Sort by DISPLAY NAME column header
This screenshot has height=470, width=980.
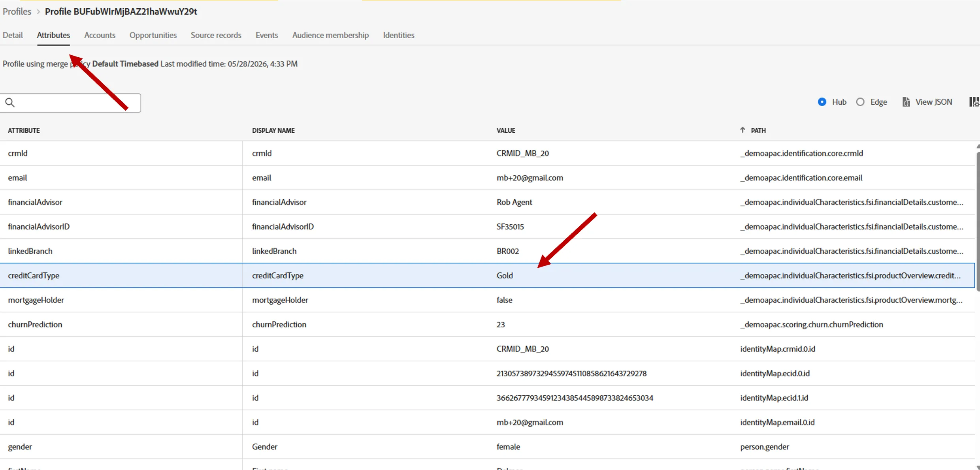pos(273,130)
